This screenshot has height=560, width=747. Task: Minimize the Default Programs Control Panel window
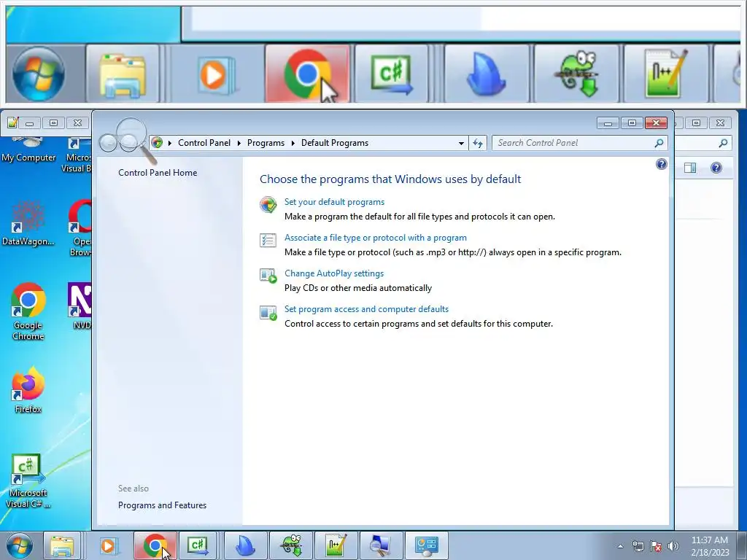pyautogui.click(x=608, y=122)
